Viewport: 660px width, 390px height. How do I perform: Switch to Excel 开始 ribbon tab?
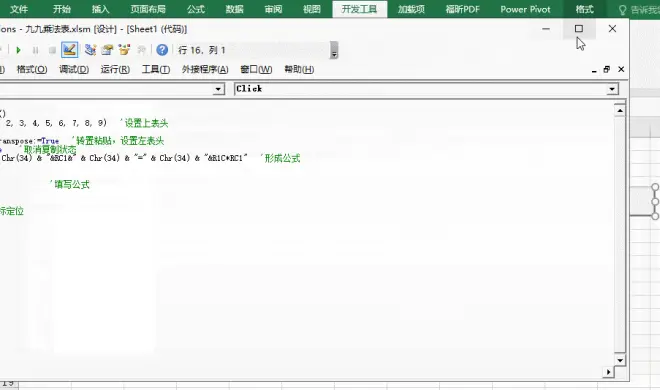pyautogui.click(x=62, y=9)
